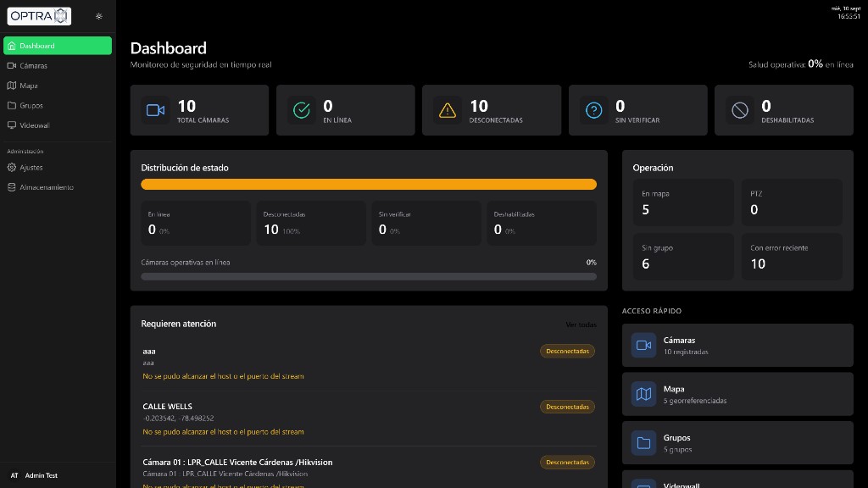This screenshot has width=868, height=488.
Task: Click the error message under CALLE WELLS
Action: (223, 431)
